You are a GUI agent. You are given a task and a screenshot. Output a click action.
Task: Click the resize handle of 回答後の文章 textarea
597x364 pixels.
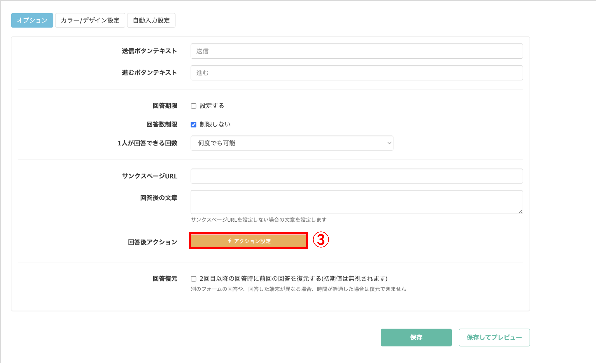[x=520, y=212]
